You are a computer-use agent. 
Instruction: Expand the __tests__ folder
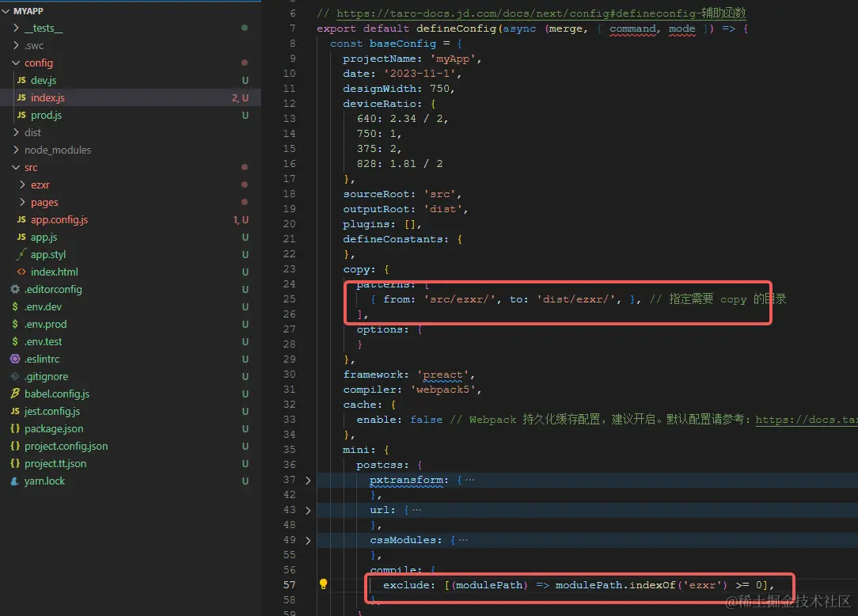16,28
